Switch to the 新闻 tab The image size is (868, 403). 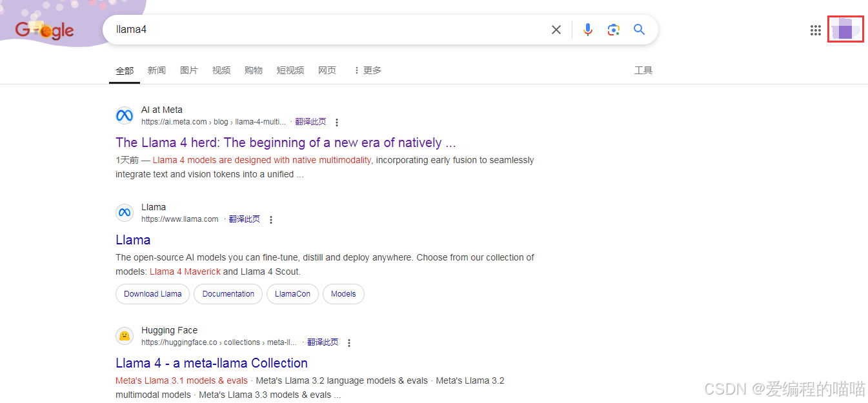tap(157, 70)
